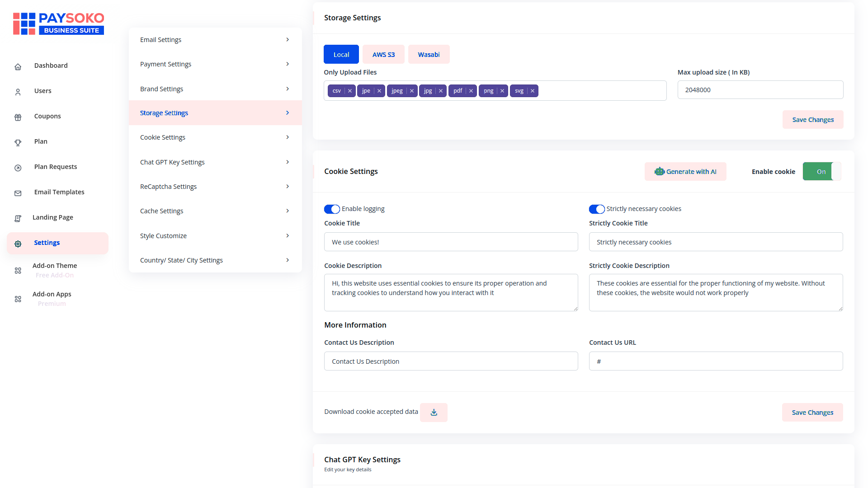
Task: Expand Style Customize chevron arrow
Action: click(288, 236)
